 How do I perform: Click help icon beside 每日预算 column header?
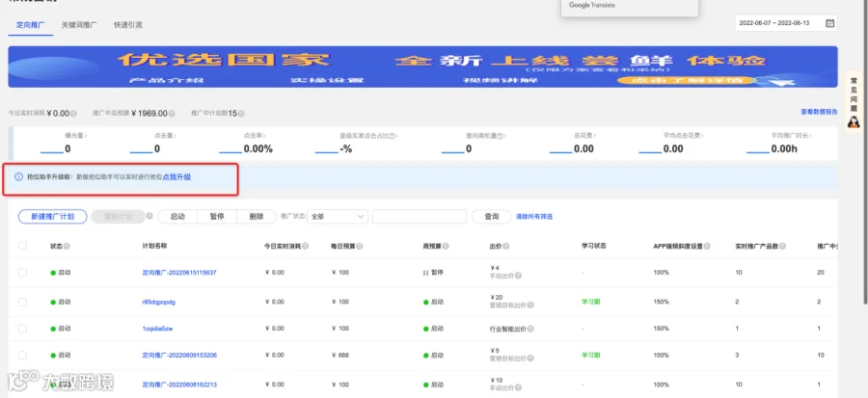tap(360, 246)
